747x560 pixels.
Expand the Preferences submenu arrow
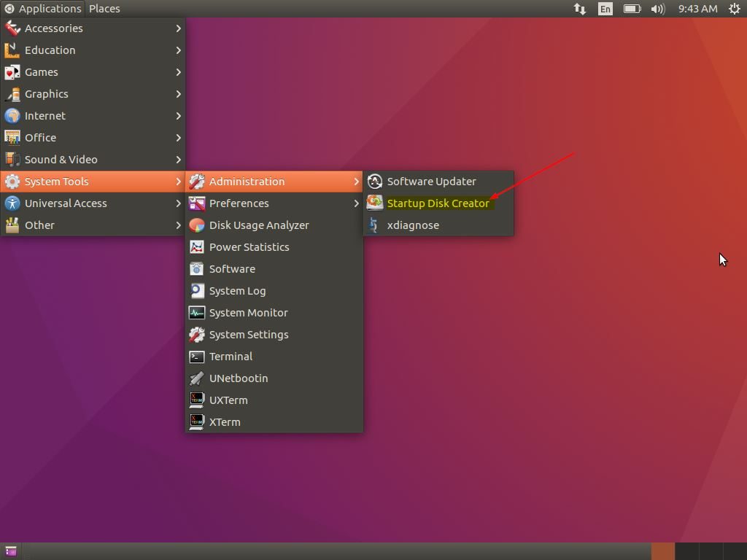click(356, 203)
